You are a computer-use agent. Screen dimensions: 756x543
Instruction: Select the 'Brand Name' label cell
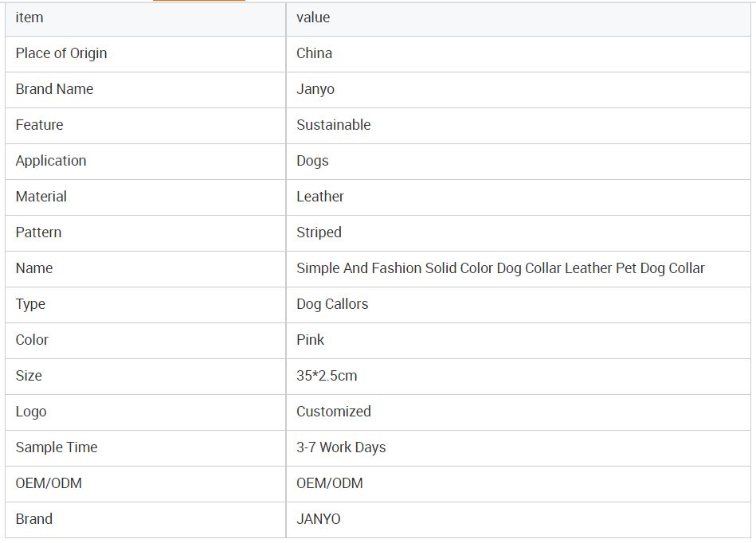click(x=54, y=89)
